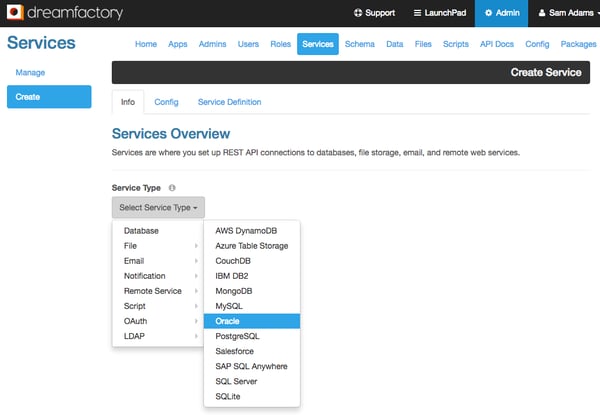600x415 pixels.
Task: Expand the Email submenu
Action: (158, 261)
